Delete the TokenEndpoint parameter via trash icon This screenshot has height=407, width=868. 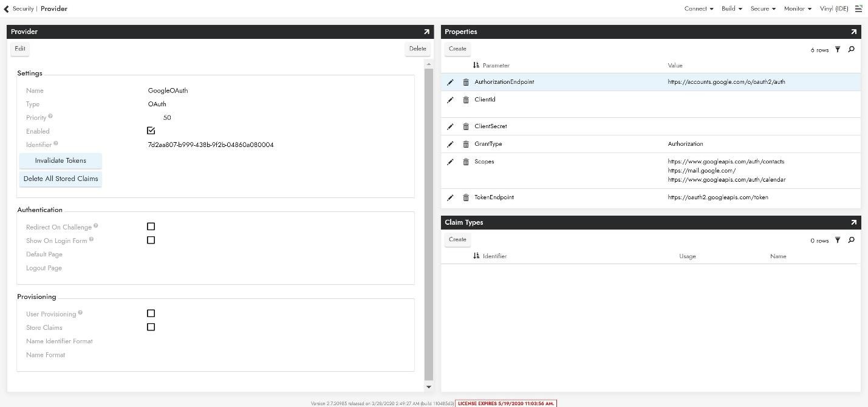466,198
